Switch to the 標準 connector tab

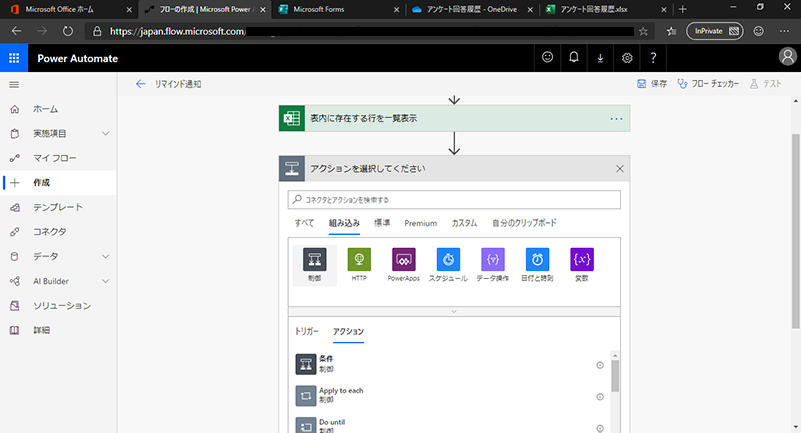tap(382, 223)
